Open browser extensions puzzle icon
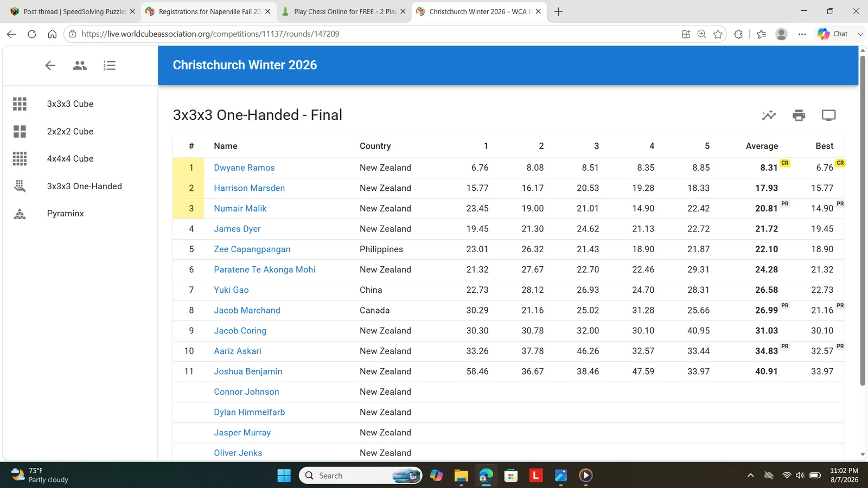This screenshot has height=488, width=868. [738, 34]
